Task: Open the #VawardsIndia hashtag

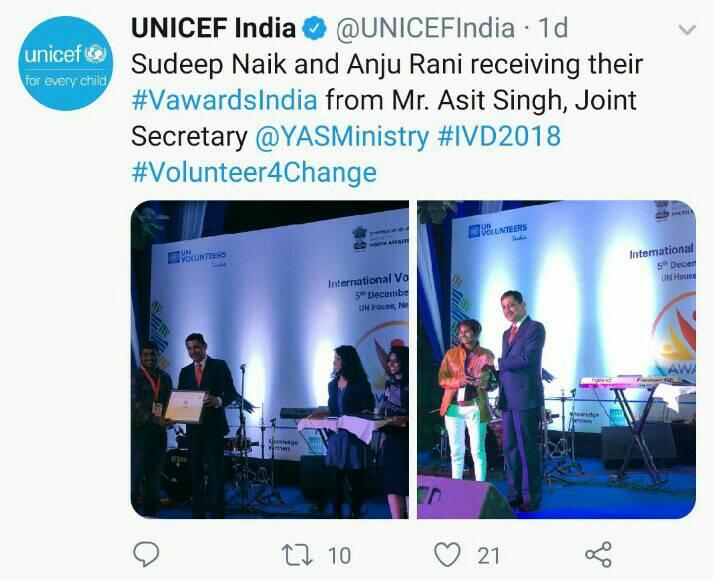Action: pos(224,100)
